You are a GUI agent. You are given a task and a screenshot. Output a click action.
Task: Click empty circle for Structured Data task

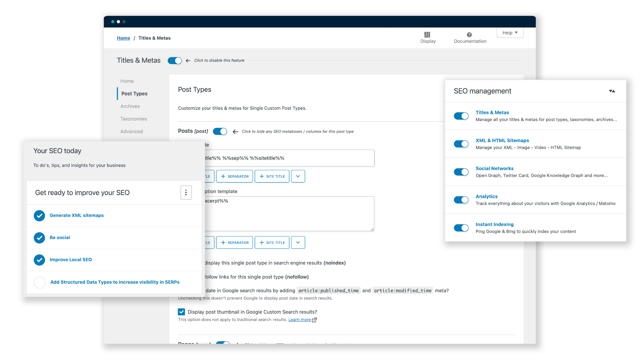pos(40,282)
